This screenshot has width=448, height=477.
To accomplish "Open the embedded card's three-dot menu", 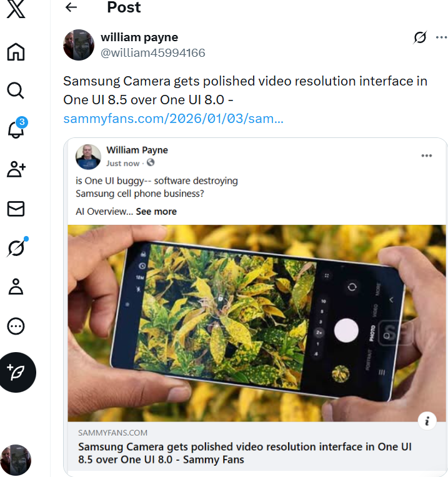I will tap(427, 156).
